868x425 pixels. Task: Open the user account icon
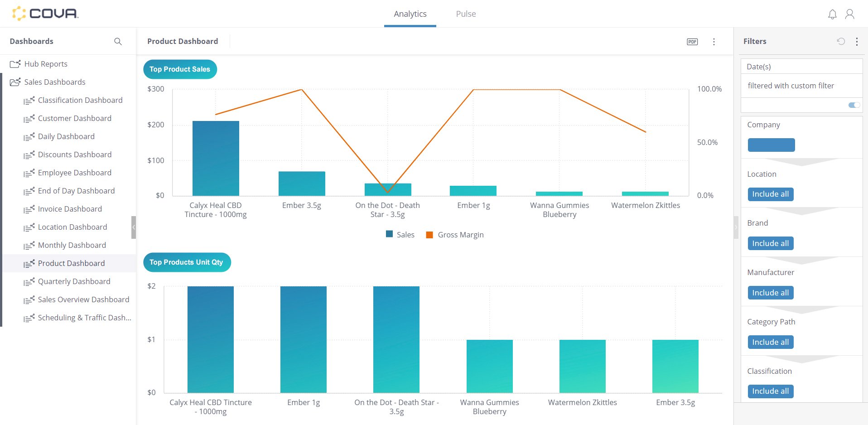coord(850,14)
